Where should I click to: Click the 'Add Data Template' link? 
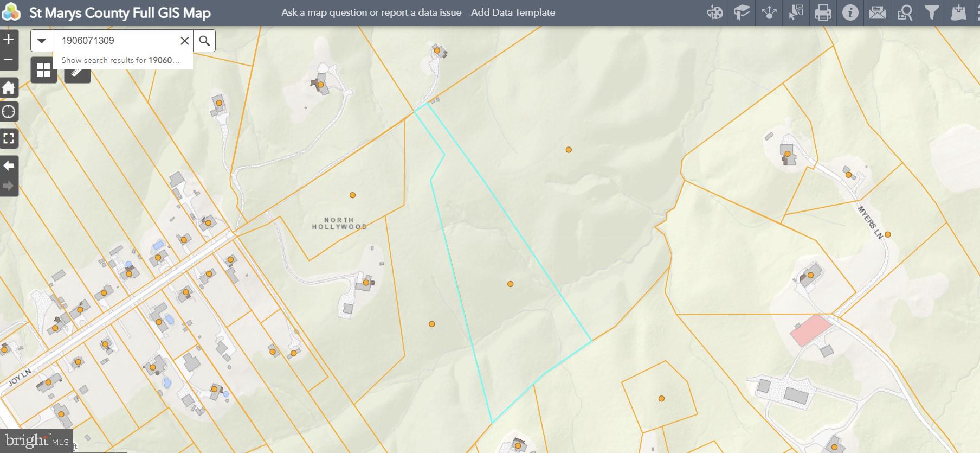point(513,12)
